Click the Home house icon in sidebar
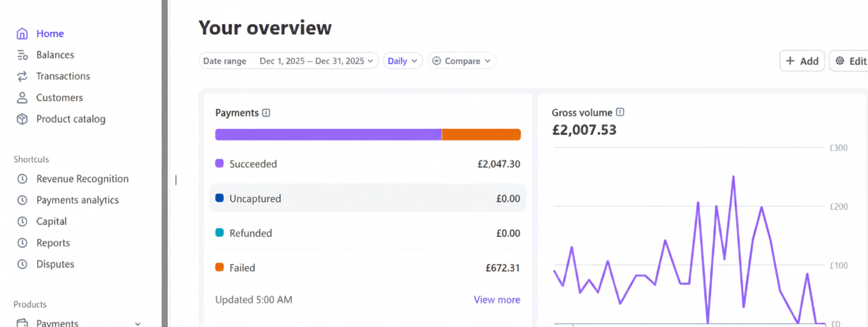The height and width of the screenshot is (327, 868). point(22,34)
